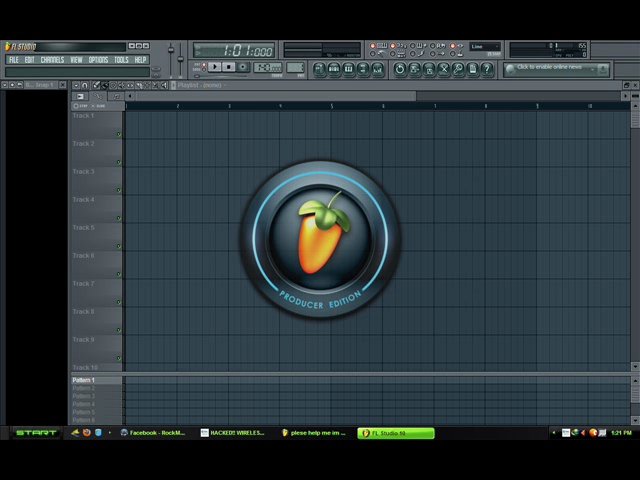This screenshot has height=480, width=640.
Task: Click the Record button in transport
Action: click(x=243, y=67)
